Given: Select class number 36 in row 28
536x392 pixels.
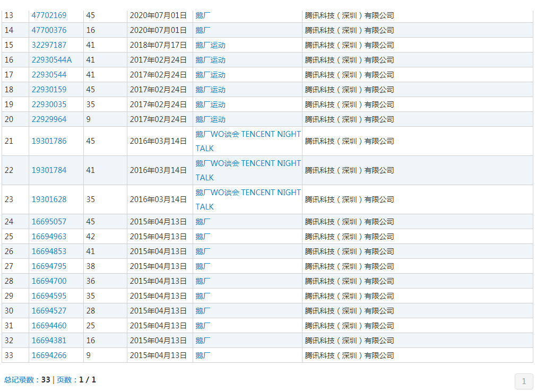Looking at the screenshot, I should coord(91,281).
